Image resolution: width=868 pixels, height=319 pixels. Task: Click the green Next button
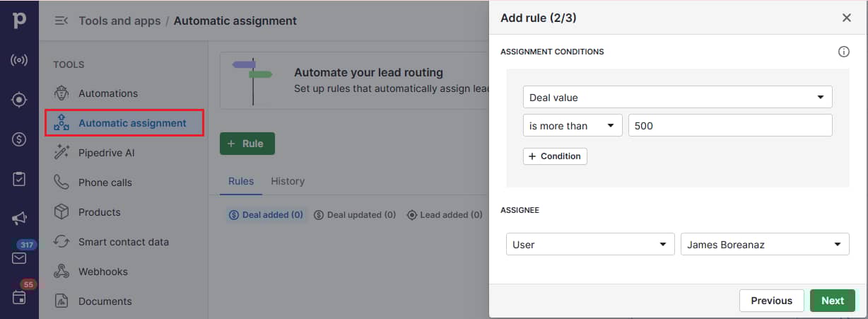coord(832,301)
